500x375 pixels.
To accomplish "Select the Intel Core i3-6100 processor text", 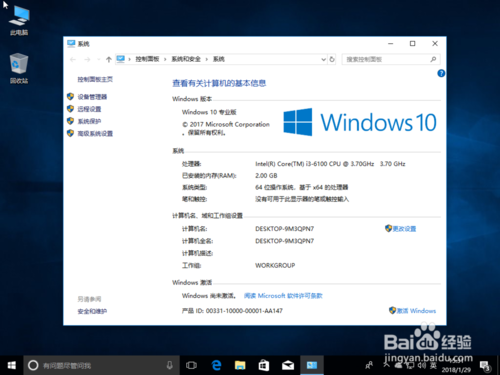I will (330, 164).
